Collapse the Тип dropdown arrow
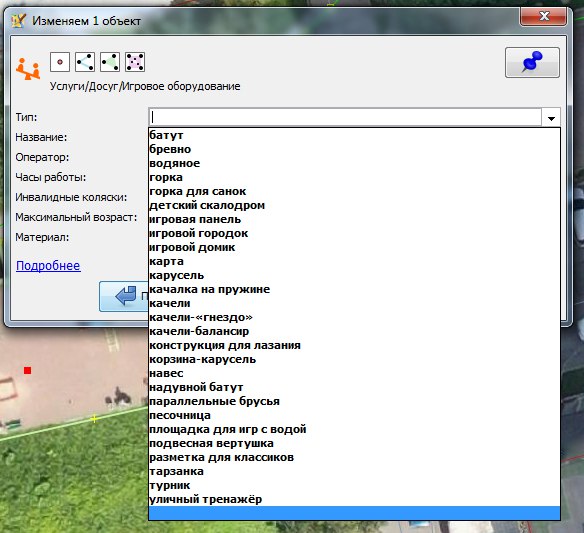 tap(551, 118)
